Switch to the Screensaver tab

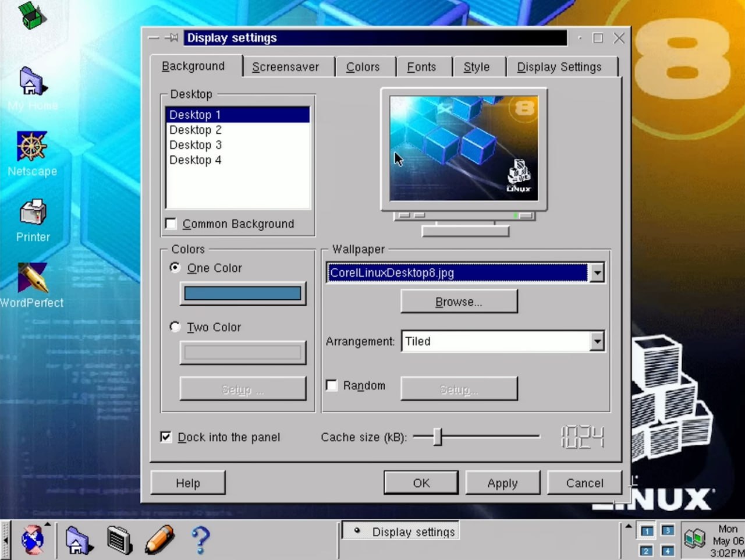(285, 67)
